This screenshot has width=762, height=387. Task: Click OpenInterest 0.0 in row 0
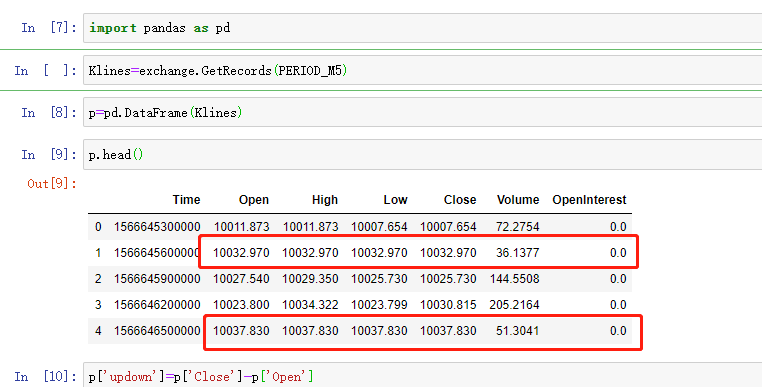(618, 227)
